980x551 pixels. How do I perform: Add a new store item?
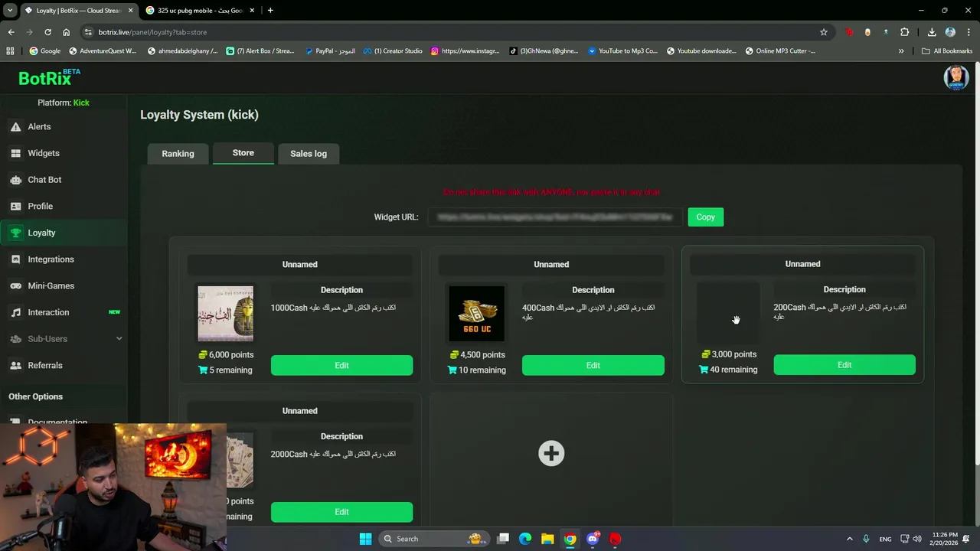tap(551, 453)
